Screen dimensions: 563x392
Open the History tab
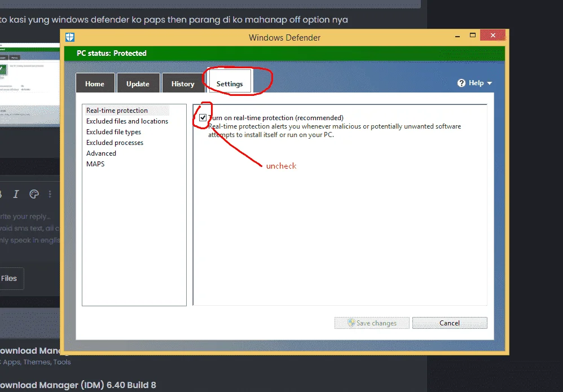[183, 83]
